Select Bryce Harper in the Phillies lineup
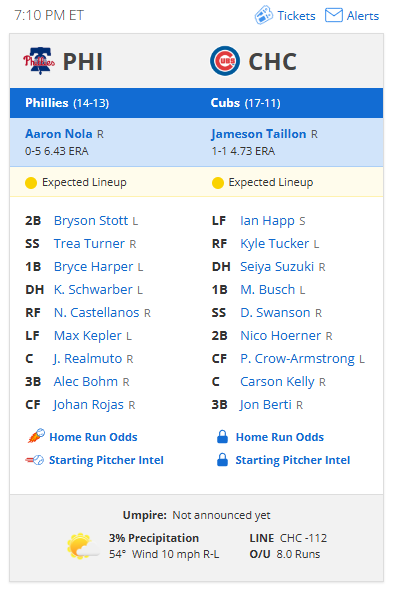The image size is (393, 590). [93, 267]
